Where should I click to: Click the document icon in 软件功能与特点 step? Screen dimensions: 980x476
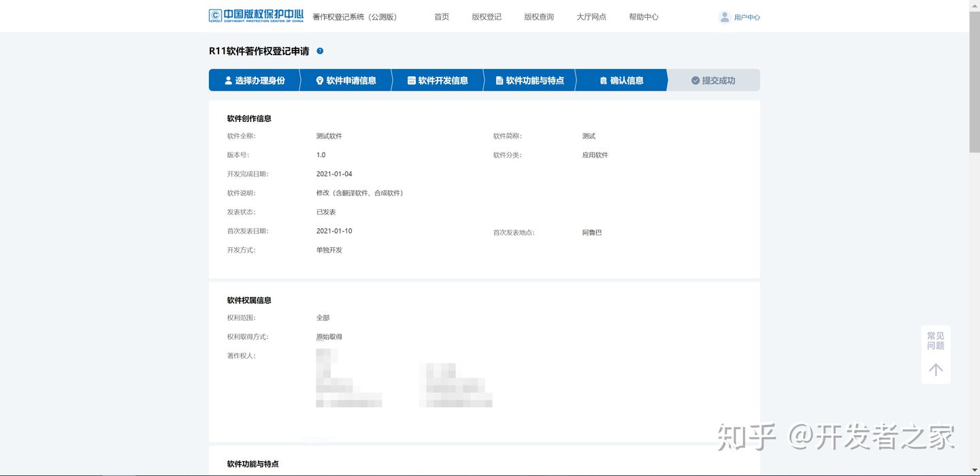500,80
